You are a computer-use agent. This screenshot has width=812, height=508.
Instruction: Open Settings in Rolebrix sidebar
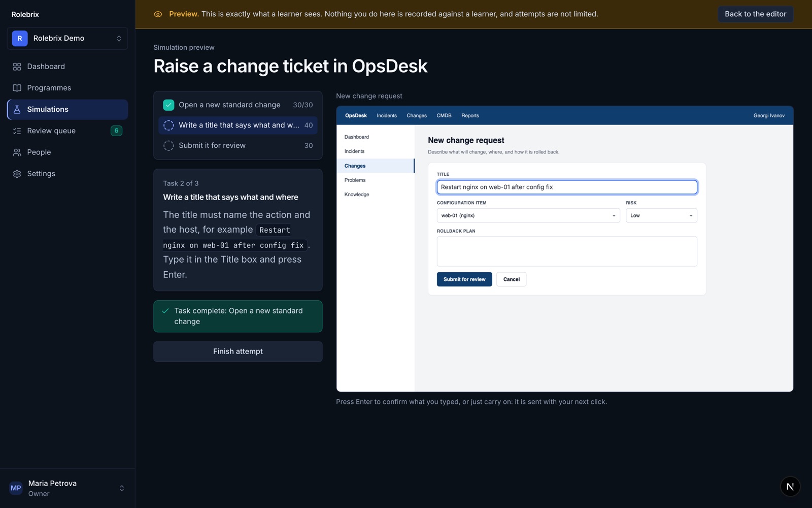[x=67, y=174]
